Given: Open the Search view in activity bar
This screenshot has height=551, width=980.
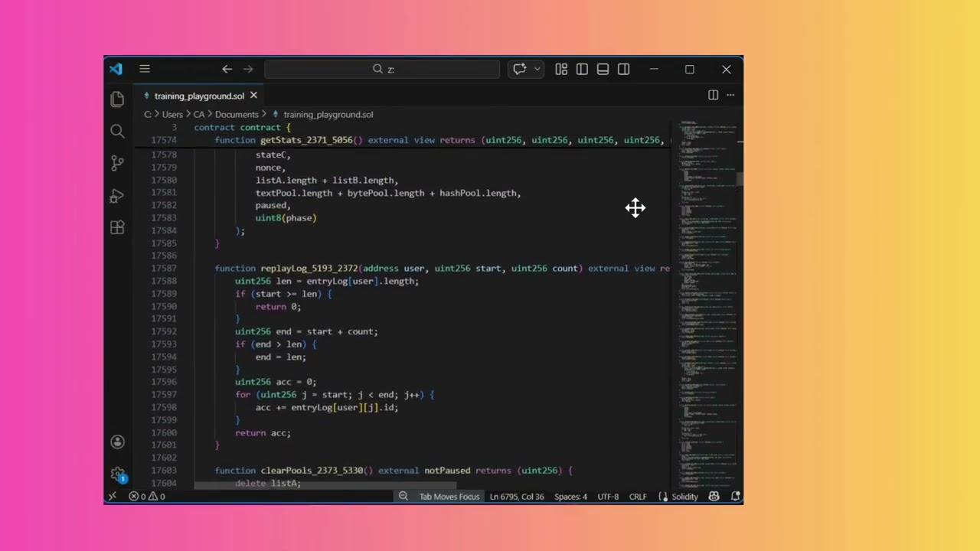Looking at the screenshot, I should click(x=117, y=131).
